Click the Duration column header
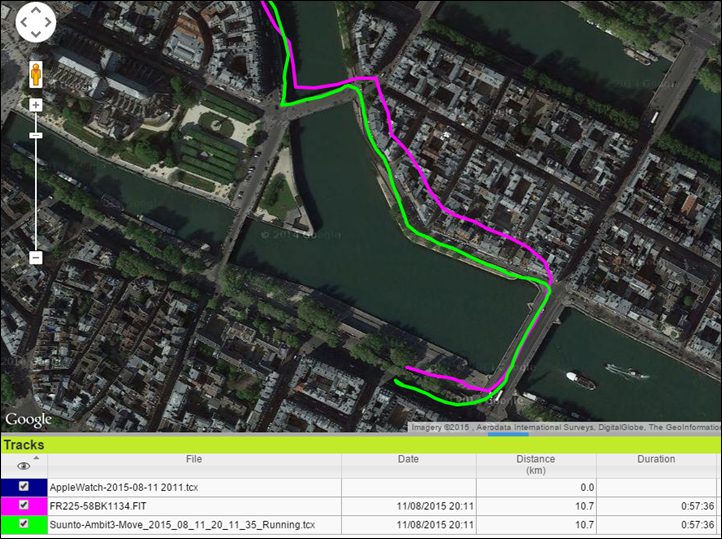 tap(656, 460)
